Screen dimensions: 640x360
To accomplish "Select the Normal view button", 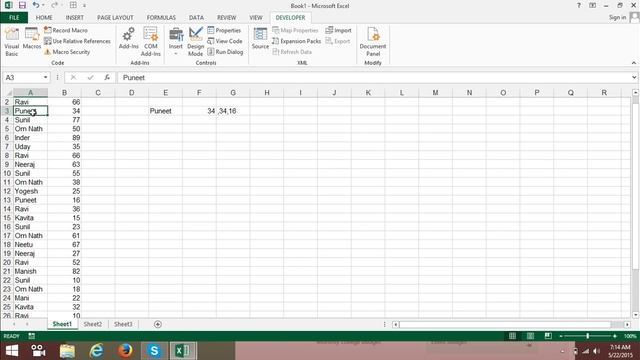I will [512, 336].
